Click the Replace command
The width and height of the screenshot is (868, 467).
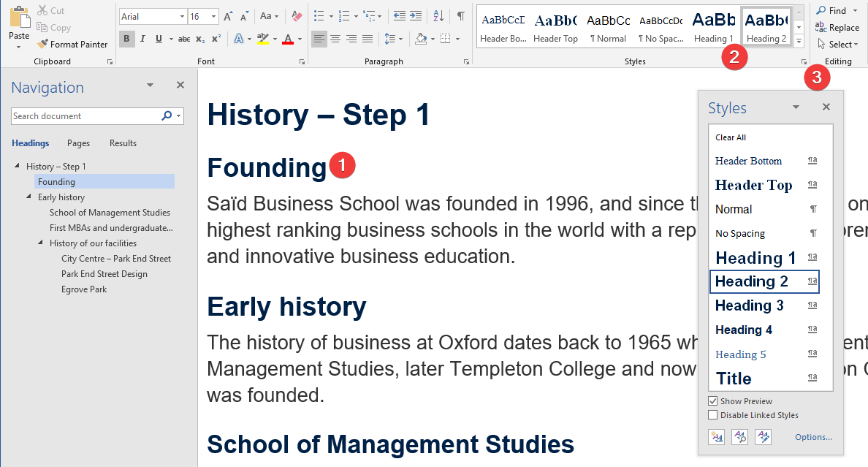[837, 28]
